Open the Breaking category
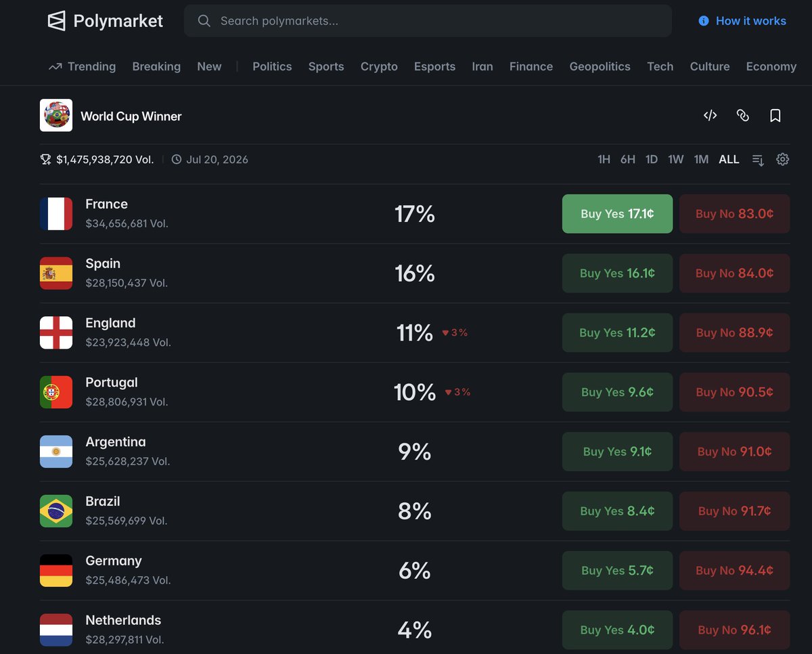The image size is (812, 654). pyautogui.click(x=156, y=66)
